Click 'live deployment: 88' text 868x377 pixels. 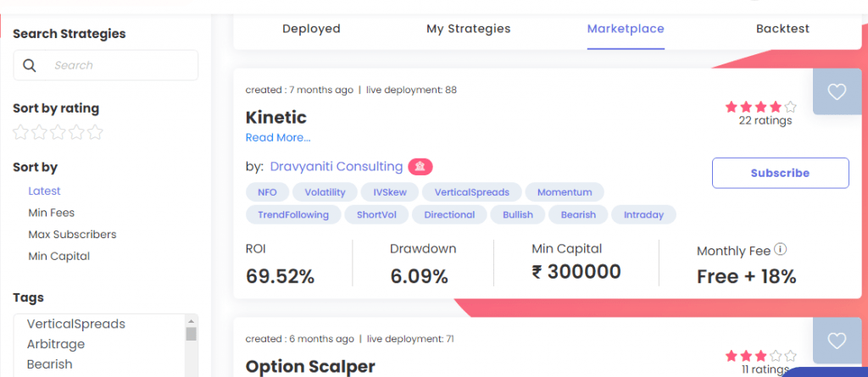pyautogui.click(x=411, y=90)
